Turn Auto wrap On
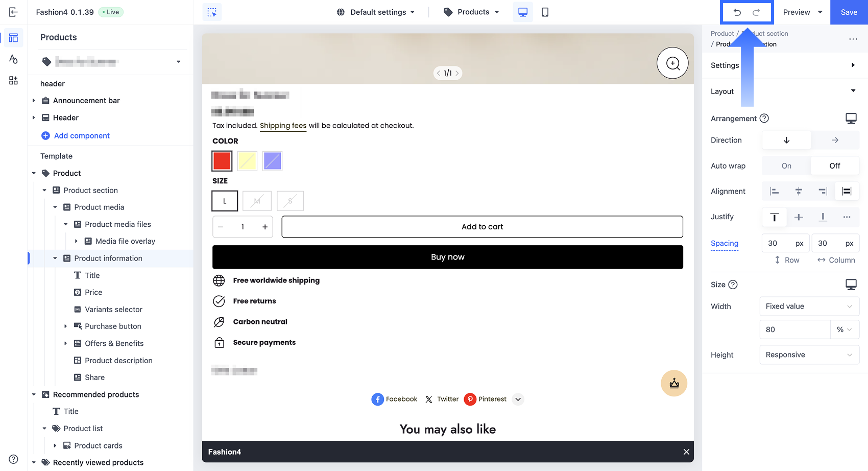Screen dimensions: 868x471 click(x=786, y=166)
